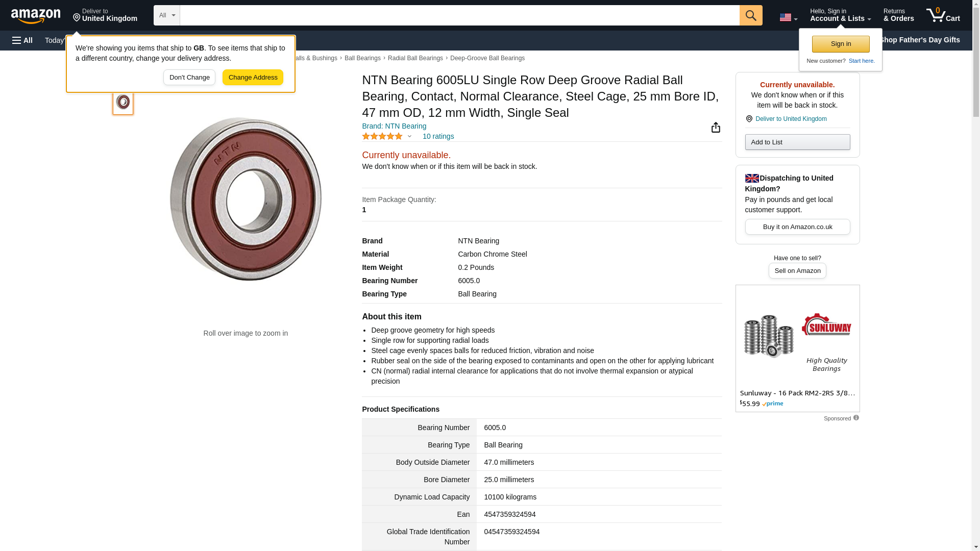Image resolution: width=980 pixels, height=551 pixels.
Task: Open the cart icon
Action: pos(943,15)
